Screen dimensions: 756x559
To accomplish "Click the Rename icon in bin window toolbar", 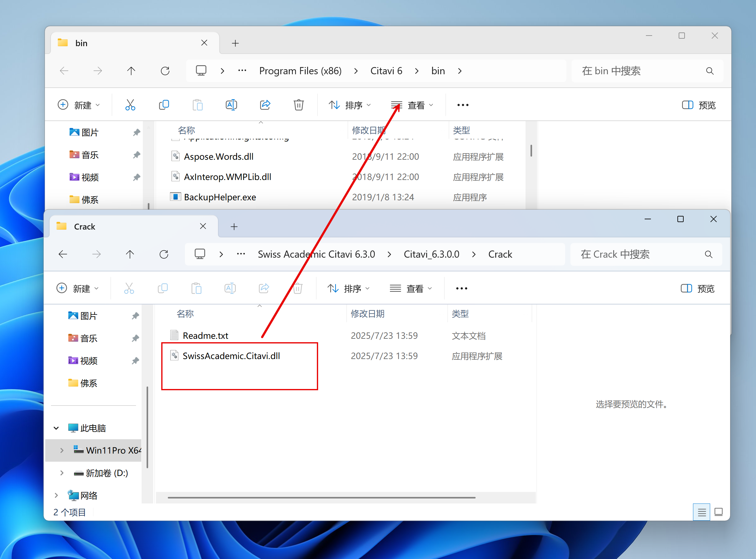I will click(x=231, y=105).
